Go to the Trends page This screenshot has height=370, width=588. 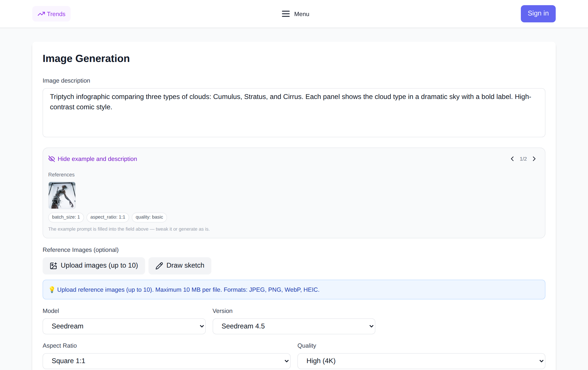(x=51, y=14)
